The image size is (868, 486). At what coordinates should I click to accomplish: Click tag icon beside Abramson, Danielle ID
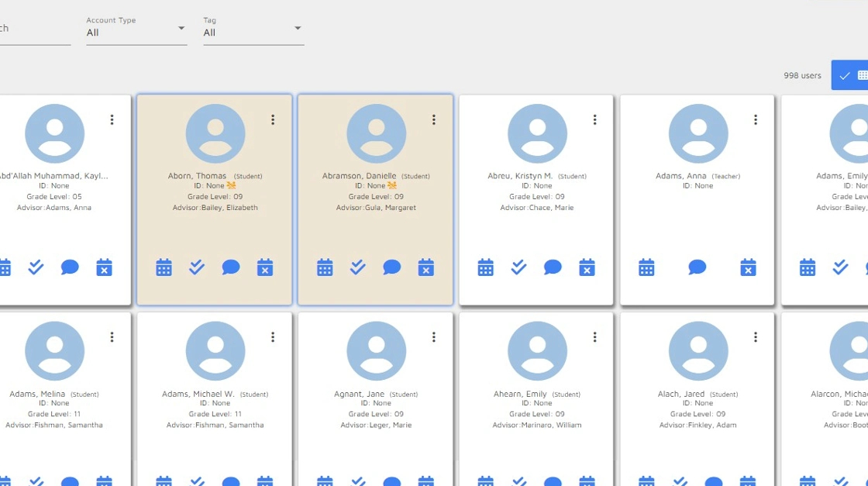click(392, 185)
